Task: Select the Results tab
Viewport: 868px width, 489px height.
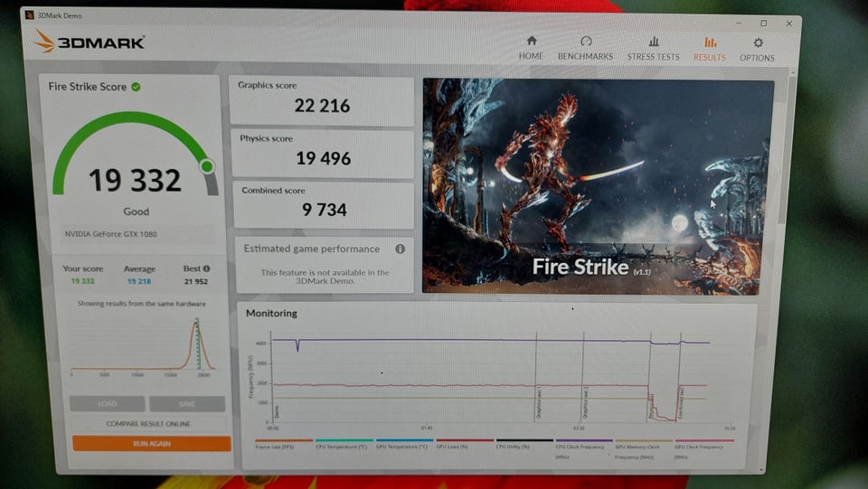Action: click(x=710, y=49)
